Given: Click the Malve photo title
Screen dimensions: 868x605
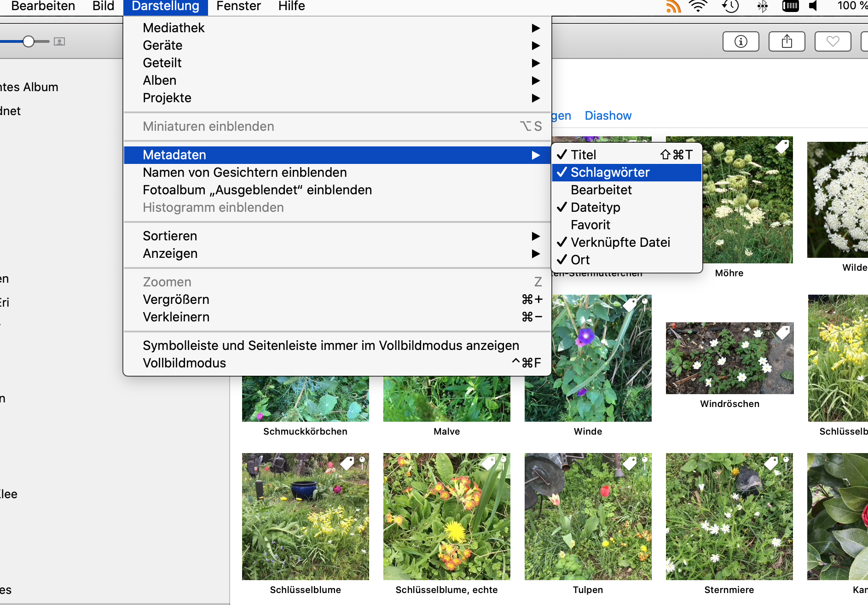Looking at the screenshot, I should point(447,431).
